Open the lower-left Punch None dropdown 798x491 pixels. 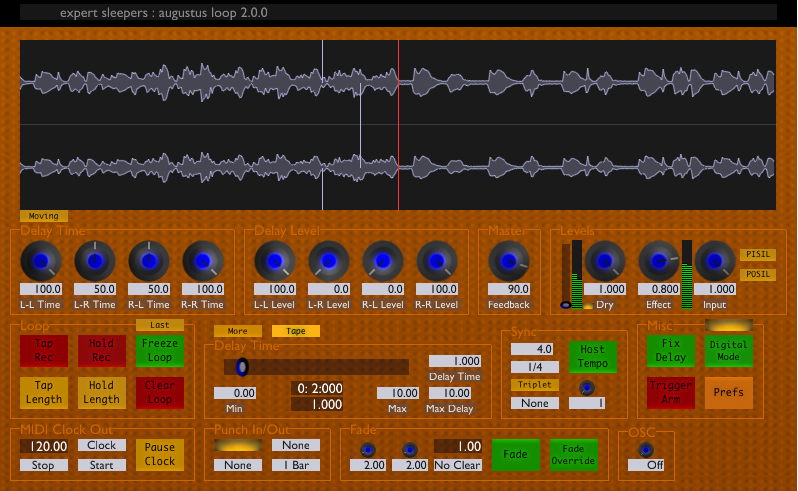pos(238,465)
